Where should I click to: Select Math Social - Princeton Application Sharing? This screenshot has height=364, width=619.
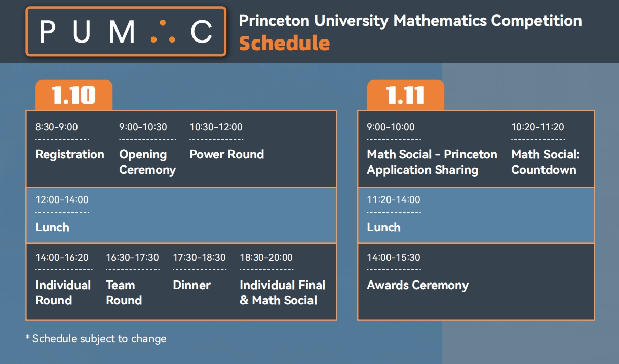click(x=432, y=162)
